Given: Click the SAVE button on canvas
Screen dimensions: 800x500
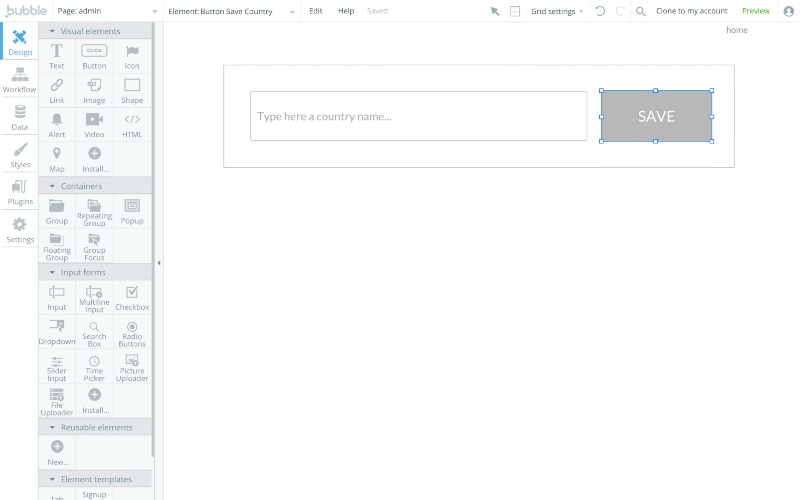Looking at the screenshot, I should click(x=656, y=116).
